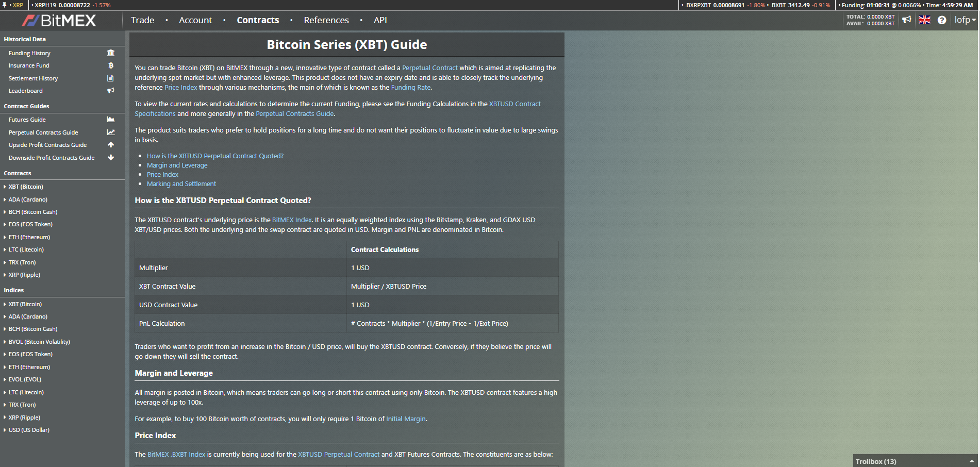Open Futures Guide in sidebar
This screenshot has height=467, width=980.
tap(27, 120)
